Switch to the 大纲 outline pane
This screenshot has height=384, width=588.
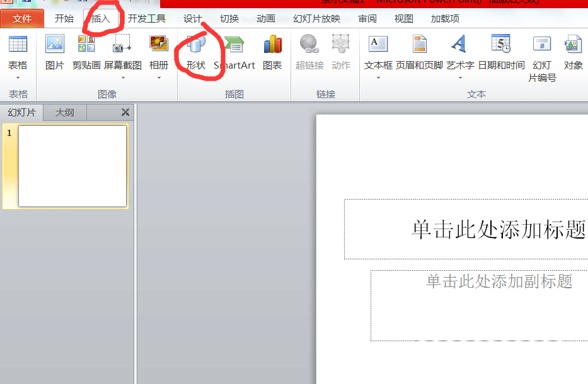tap(65, 112)
